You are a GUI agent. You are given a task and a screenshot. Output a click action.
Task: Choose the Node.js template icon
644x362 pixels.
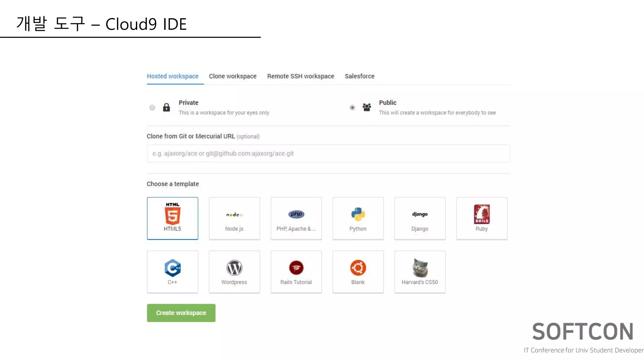coord(234,215)
